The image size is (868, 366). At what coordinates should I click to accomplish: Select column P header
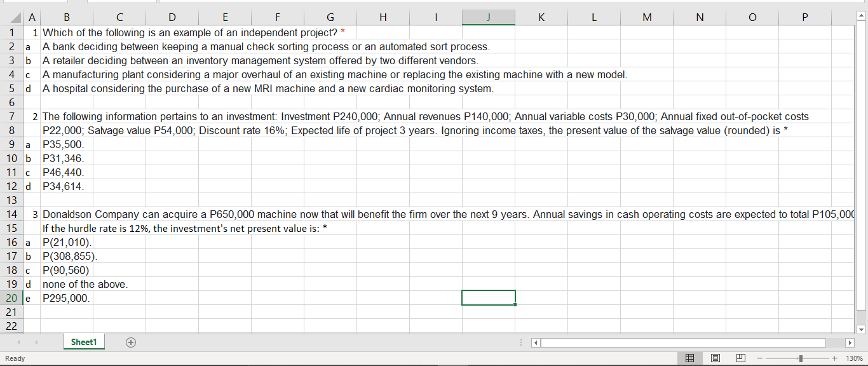point(804,18)
